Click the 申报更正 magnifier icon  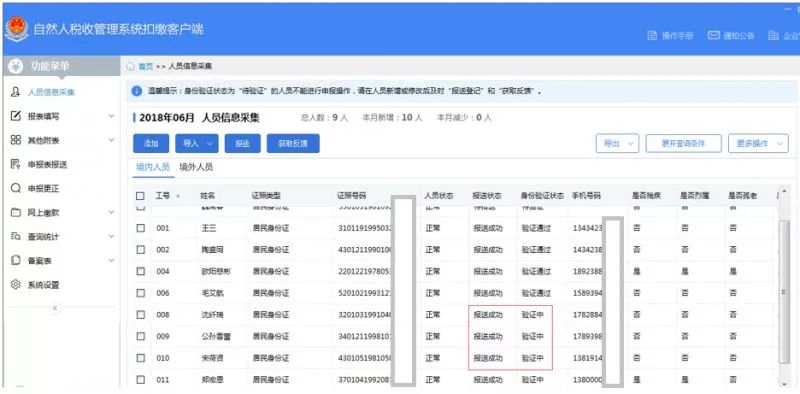(16, 188)
